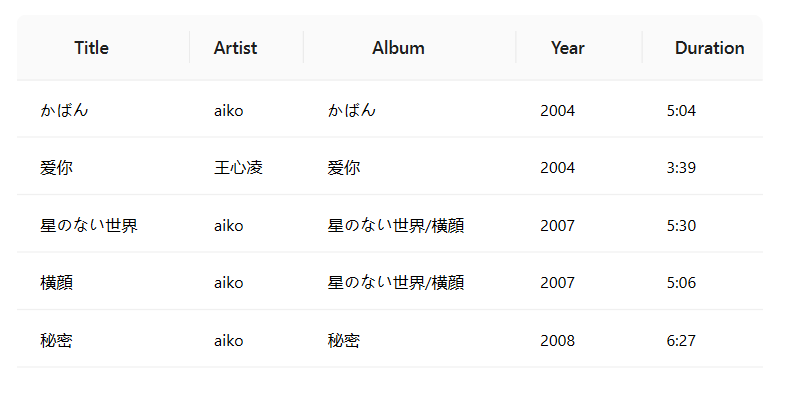Click year 2008 in the 秘密 row
This screenshot has height=406, width=785.
(x=557, y=340)
